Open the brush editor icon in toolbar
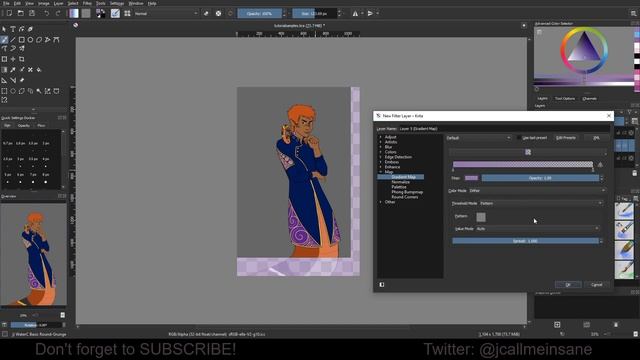The height and width of the screenshot is (360, 640). coord(116,13)
